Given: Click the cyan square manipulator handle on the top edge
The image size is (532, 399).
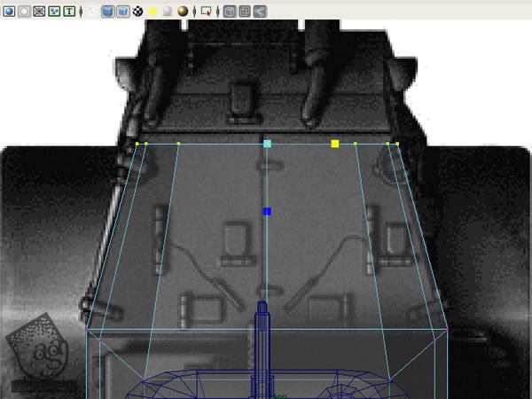Looking at the screenshot, I should [x=267, y=144].
